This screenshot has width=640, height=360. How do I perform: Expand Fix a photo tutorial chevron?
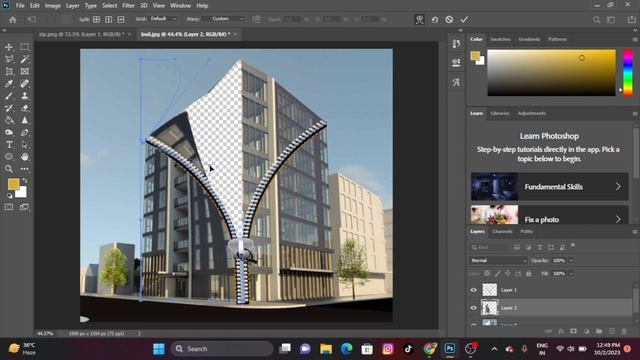click(618, 219)
